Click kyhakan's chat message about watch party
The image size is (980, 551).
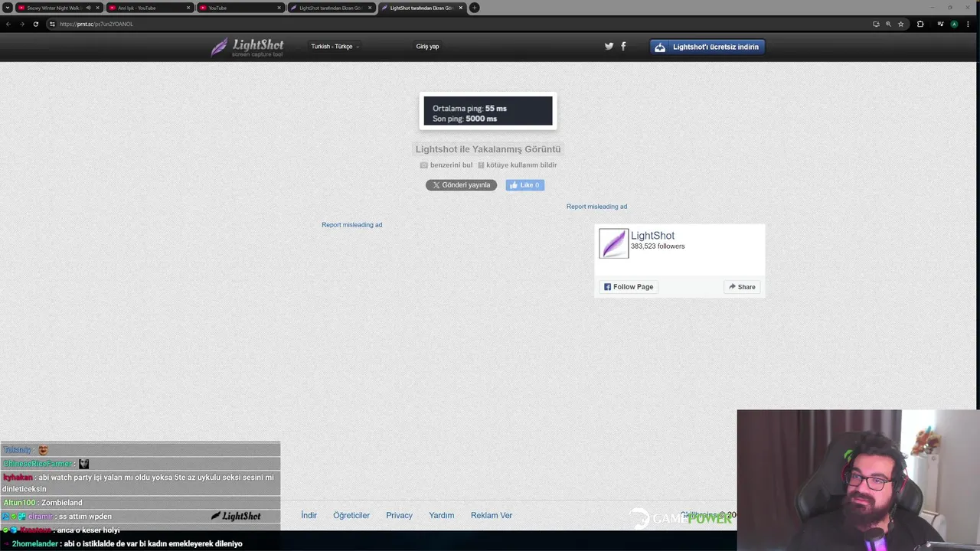coord(139,483)
